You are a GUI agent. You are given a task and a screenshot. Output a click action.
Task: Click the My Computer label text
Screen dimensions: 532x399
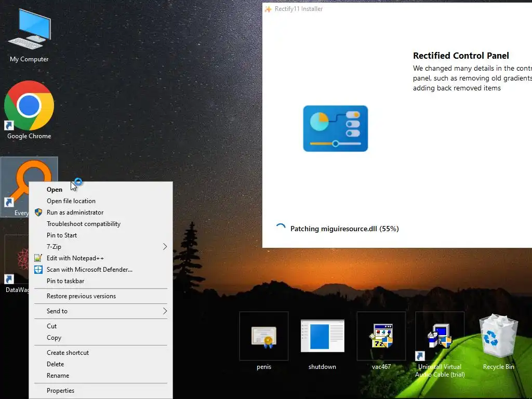pos(29,59)
